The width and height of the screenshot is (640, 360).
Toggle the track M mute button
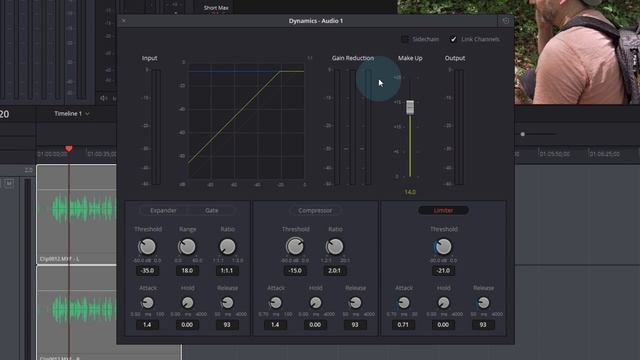coord(9,183)
